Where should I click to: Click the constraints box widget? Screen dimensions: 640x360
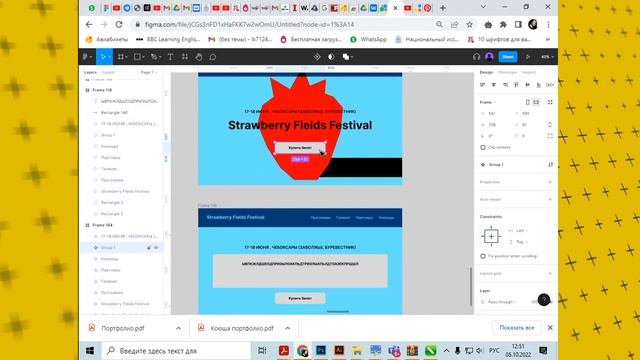click(491, 236)
